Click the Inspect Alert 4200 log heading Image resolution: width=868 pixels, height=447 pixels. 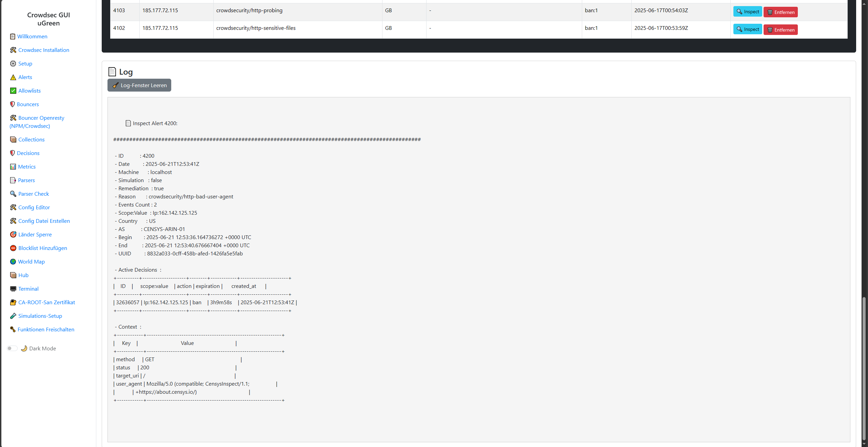152,123
